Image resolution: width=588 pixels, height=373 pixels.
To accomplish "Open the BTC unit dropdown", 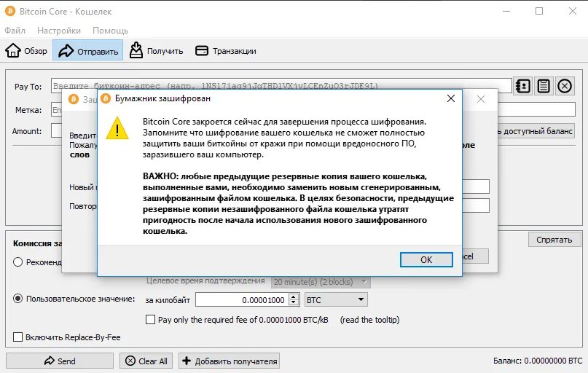I will [336, 299].
